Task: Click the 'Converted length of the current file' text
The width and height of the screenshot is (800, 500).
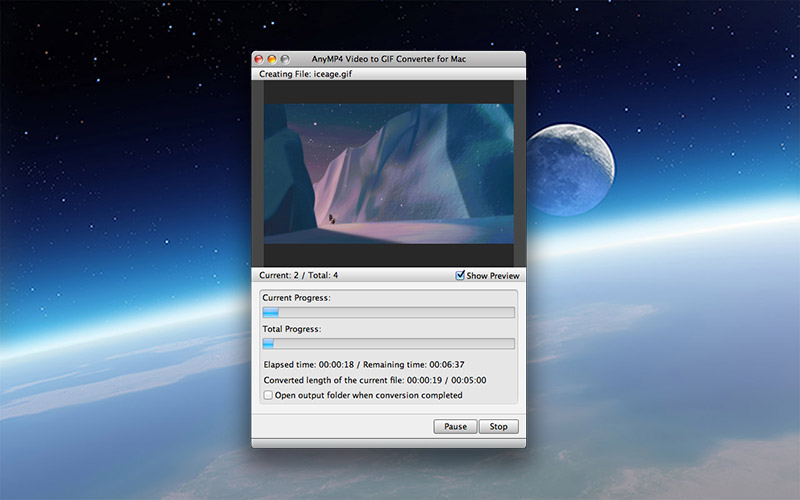Action: coord(374,380)
